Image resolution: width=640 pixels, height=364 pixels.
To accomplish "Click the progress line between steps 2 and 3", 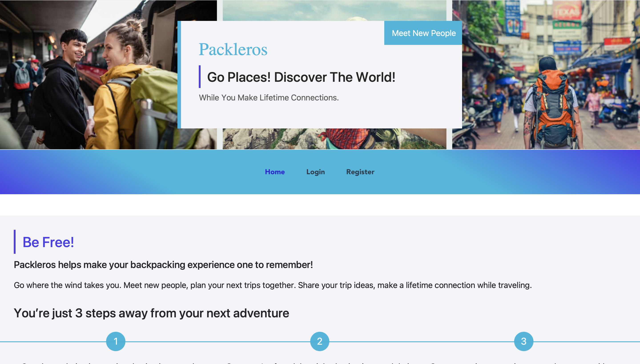I will (422, 342).
